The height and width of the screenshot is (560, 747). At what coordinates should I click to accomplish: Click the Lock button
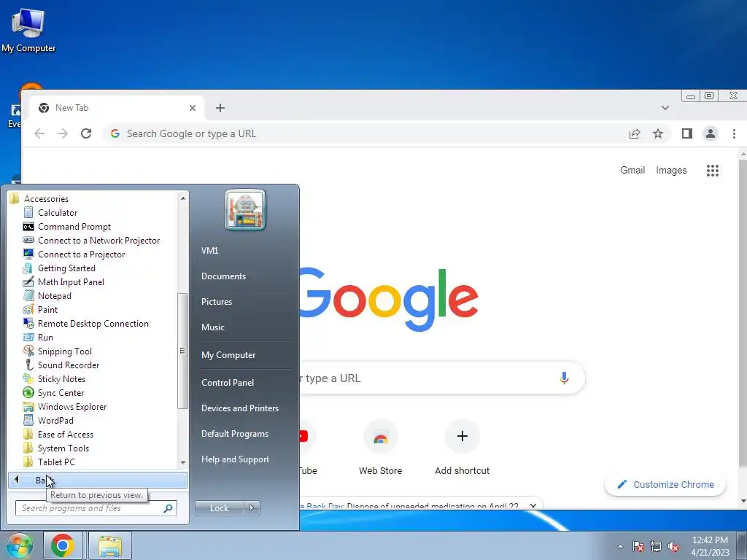click(x=219, y=508)
